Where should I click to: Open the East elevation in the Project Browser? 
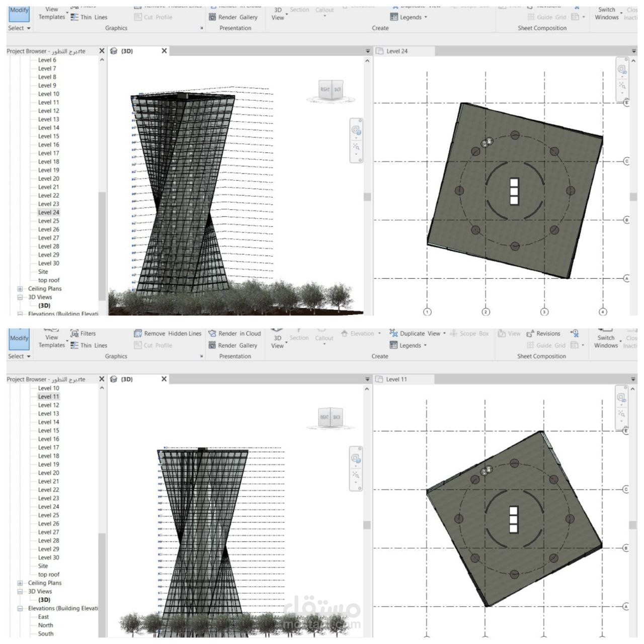point(43,617)
